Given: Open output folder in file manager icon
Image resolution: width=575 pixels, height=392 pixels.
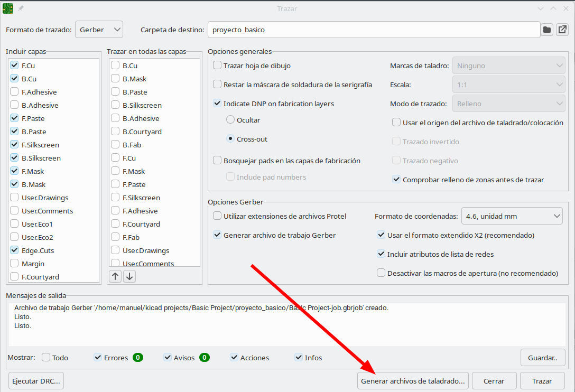Looking at the screenshot, I should pyautogui.click(x=562, y=30).
